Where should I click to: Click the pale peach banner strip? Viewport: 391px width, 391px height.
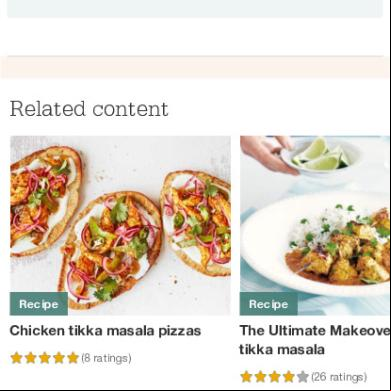tap(195, 68)
